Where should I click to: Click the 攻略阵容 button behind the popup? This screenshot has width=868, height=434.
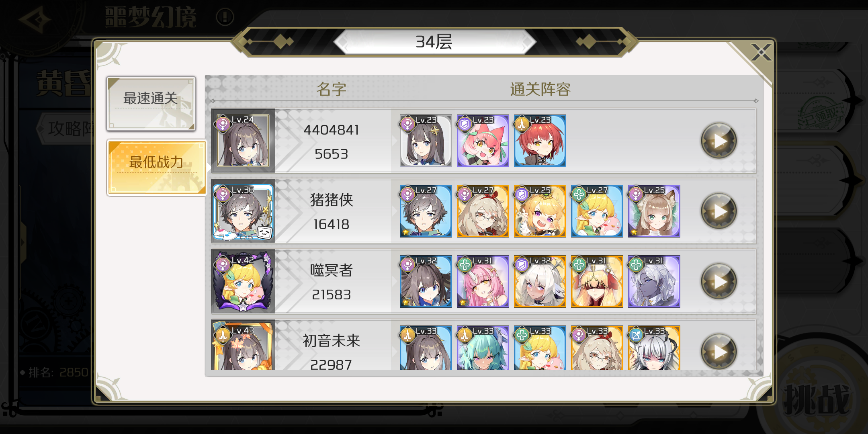(x=66, y=129)
